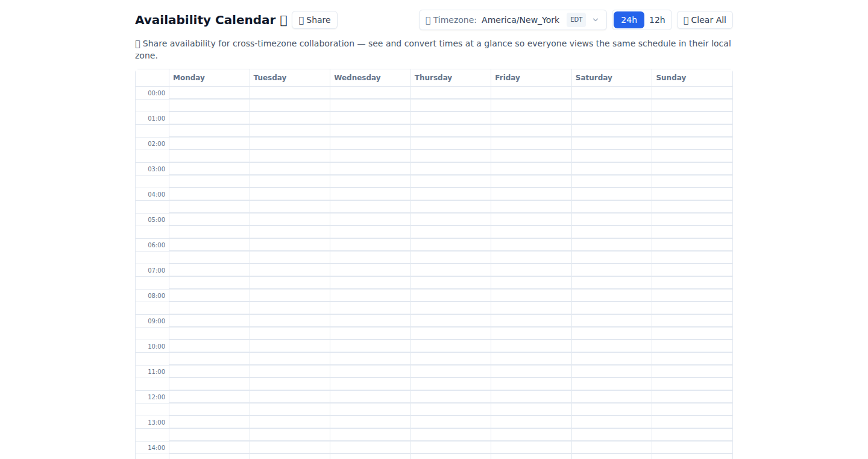Viewport: 868px width, 459px height.
Task: Click the icon on the Timezone label
Action: 428,20
